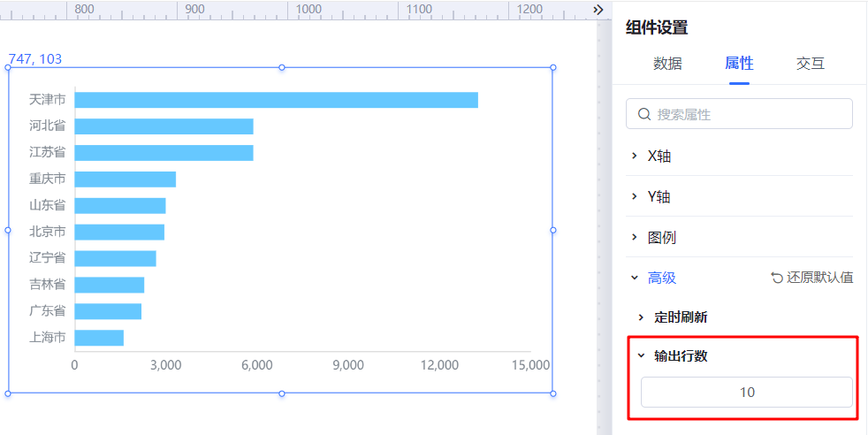This screenshot has height=435, width=868.
Task: Click the restore defaults undo icon
Action: coord(777,278)
